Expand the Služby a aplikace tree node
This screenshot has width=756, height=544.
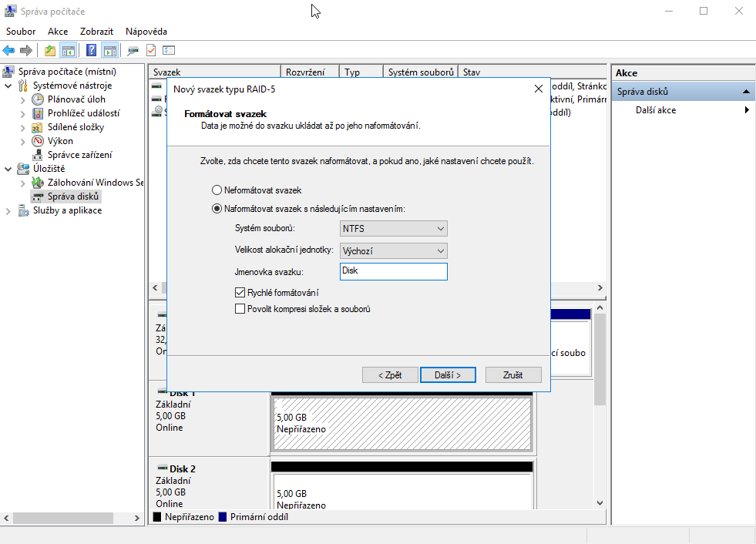click(8, 210)
